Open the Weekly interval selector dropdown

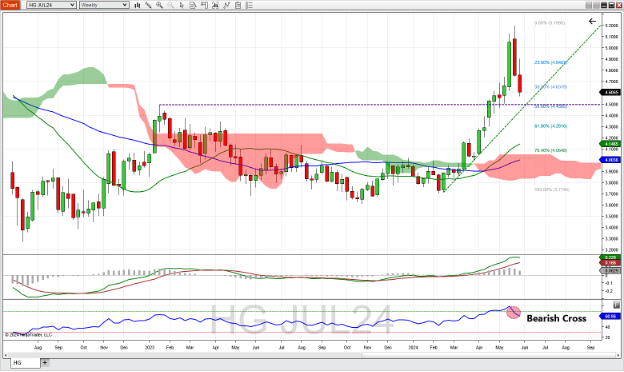click(104, 5)
